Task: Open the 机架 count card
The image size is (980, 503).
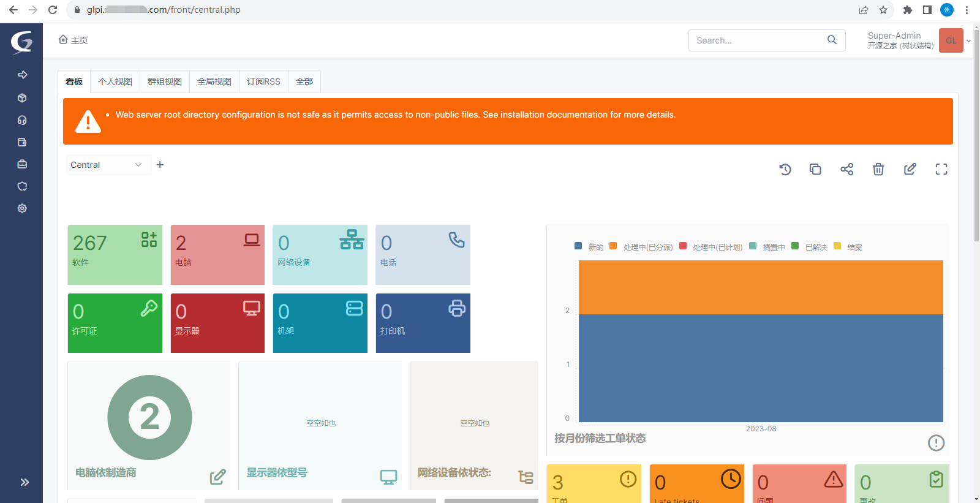Action: (320, 323)
